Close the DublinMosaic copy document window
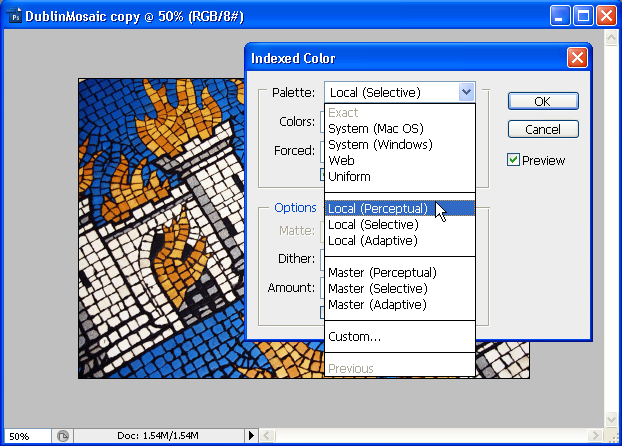The width and height of the screenshot is (622, 446). (607, 16)
